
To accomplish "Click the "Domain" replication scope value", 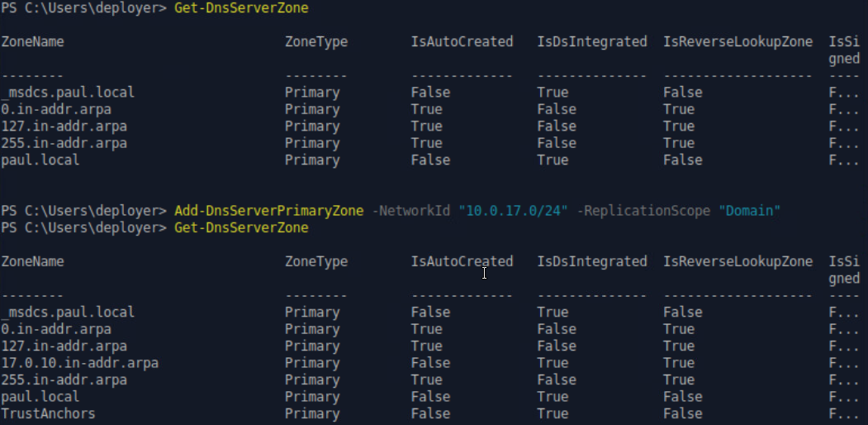I will 752,211.
